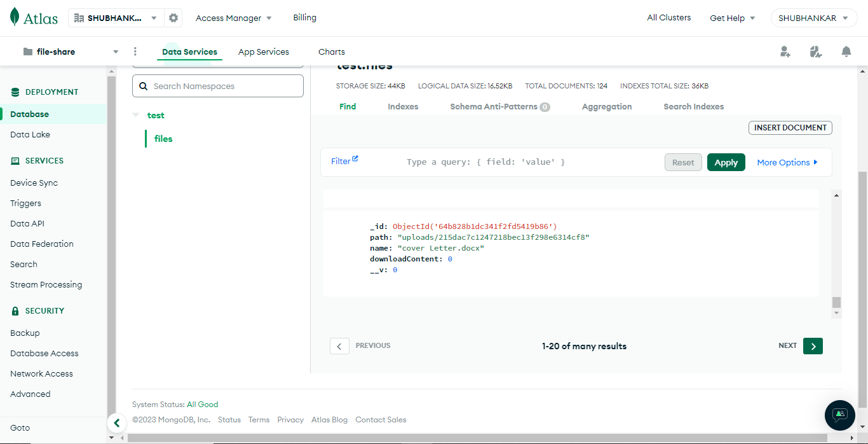The height and width of the screenshot is (444, 868).
Task: Open Triggers in the sidebar
Action: click(25, 204)
